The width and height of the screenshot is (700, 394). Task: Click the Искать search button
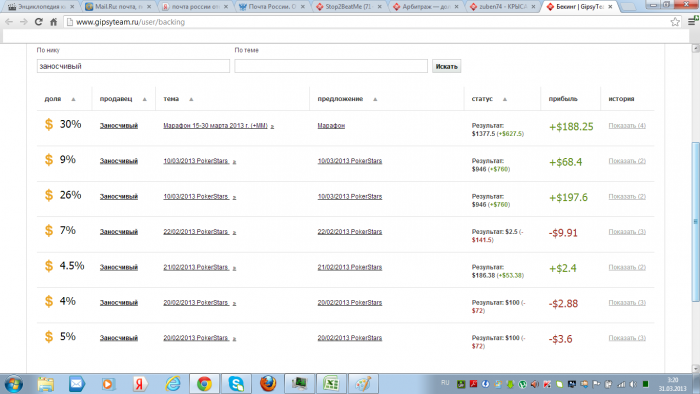click(446, 66)
